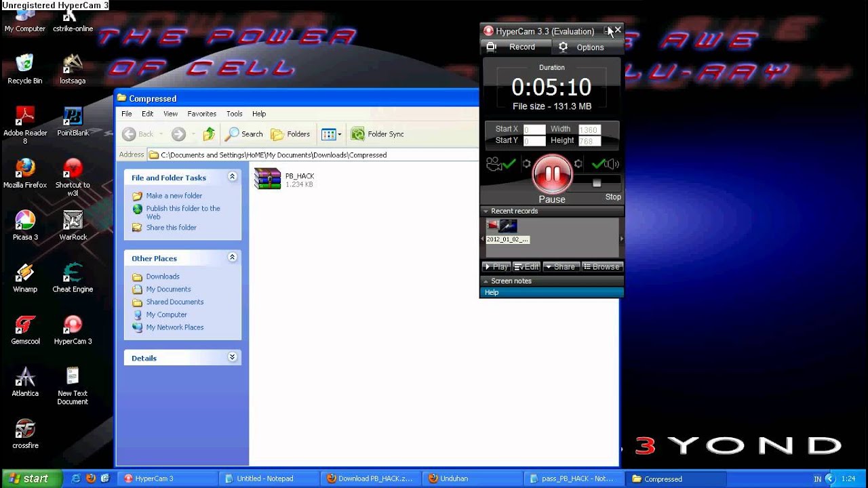Screen dimensions: 868x488
Task: Stop the HyperCam recording
Action: 597,184
